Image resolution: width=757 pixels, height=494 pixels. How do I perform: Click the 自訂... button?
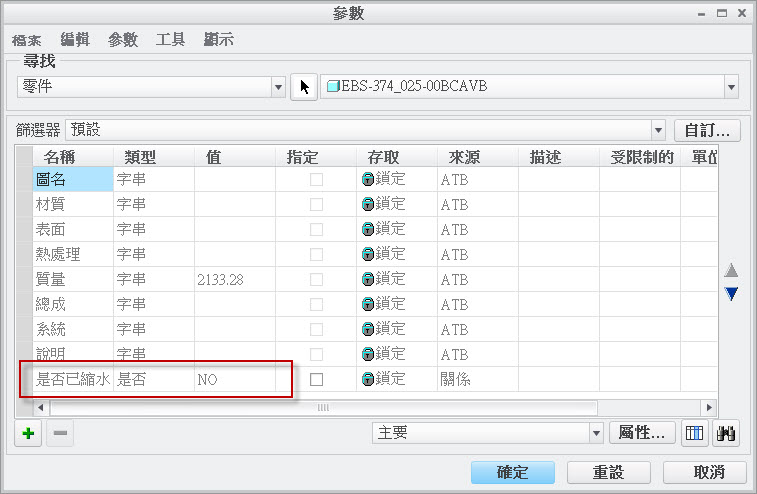click(707, 130)
